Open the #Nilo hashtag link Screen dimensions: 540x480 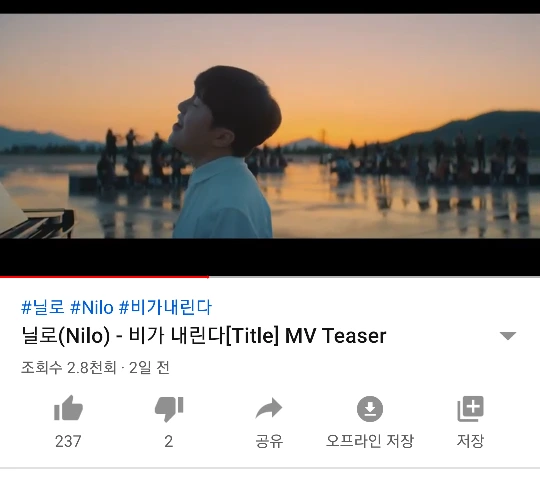pos(92,307)
